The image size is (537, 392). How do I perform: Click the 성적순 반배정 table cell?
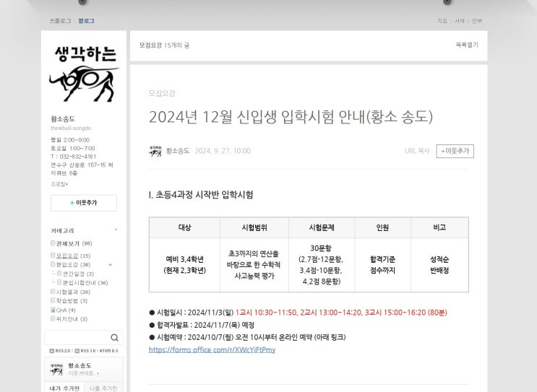[439, 265]
